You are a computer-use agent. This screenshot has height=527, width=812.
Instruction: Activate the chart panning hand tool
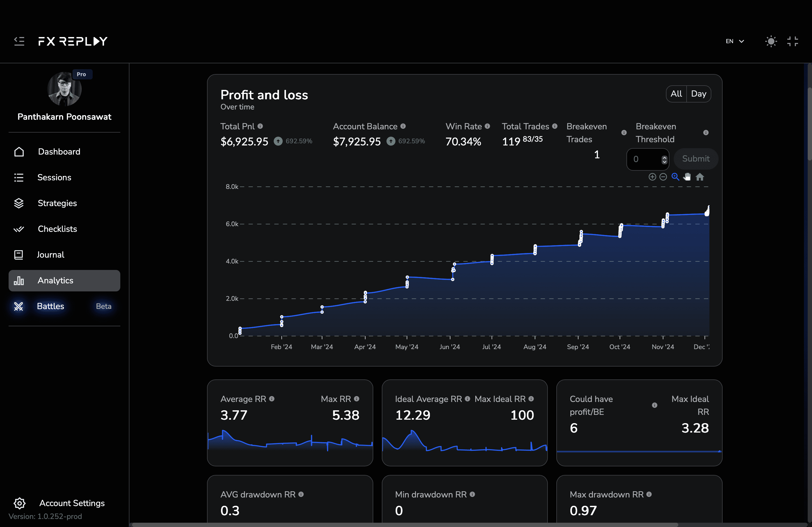click(x=687, y=177)
